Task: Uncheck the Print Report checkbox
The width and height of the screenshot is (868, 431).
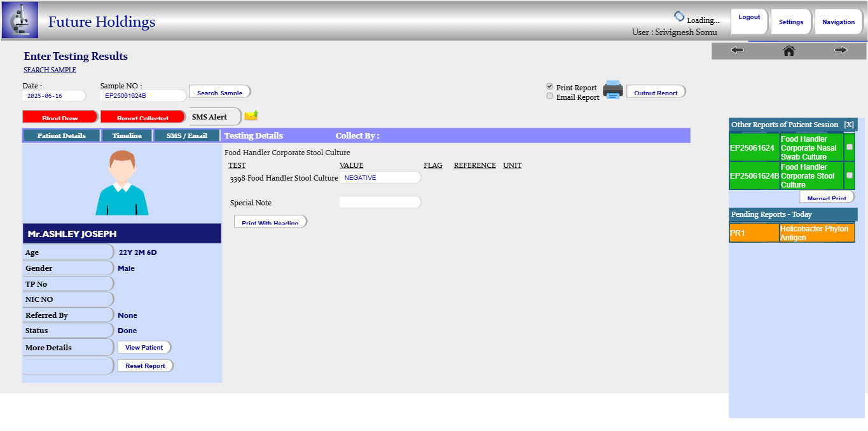Action: click(x=550, y=86)
